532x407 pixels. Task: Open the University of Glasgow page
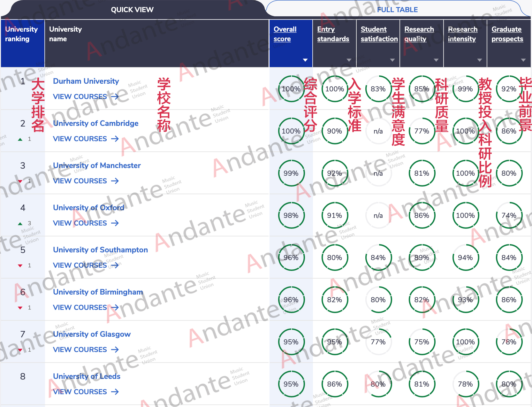[x=92, y=334]
